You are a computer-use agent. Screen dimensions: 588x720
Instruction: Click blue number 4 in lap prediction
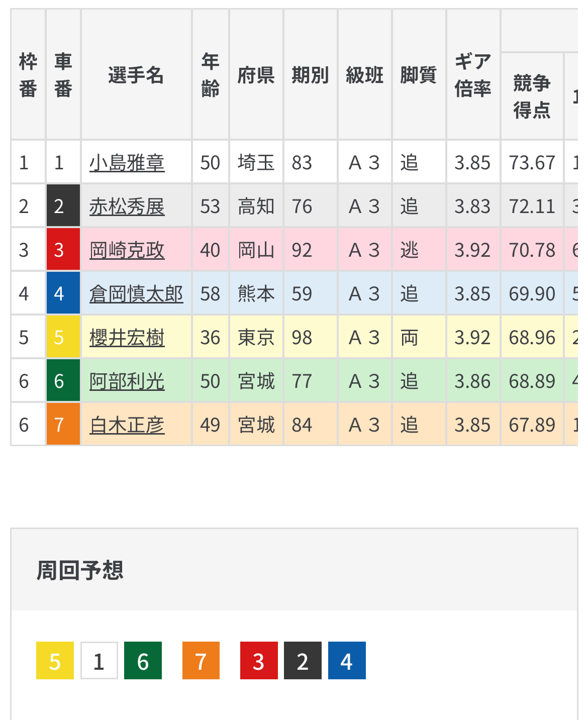pos(347,661)
